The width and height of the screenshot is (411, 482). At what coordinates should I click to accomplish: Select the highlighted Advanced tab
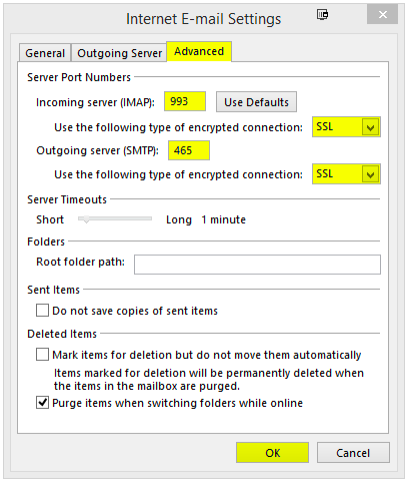[x=199, y=51]
